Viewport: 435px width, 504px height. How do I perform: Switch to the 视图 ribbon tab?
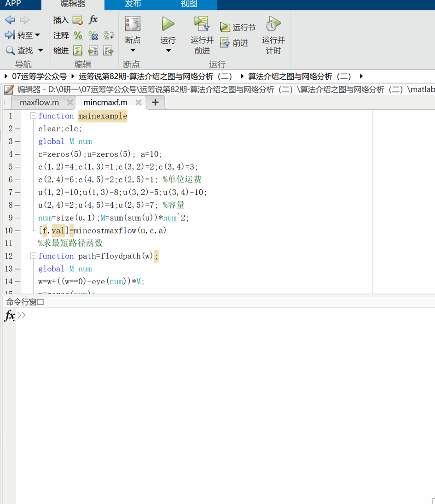(189, 4)
